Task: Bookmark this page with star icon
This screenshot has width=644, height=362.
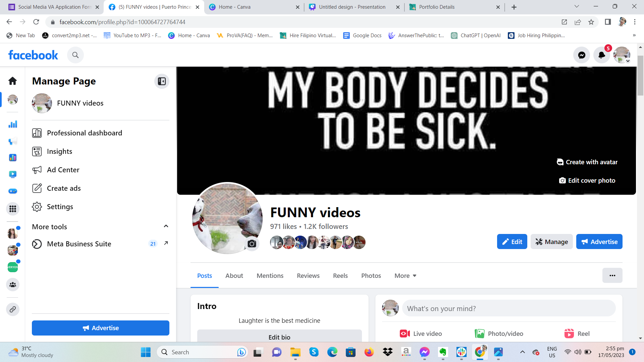Action: pos(591,22)
